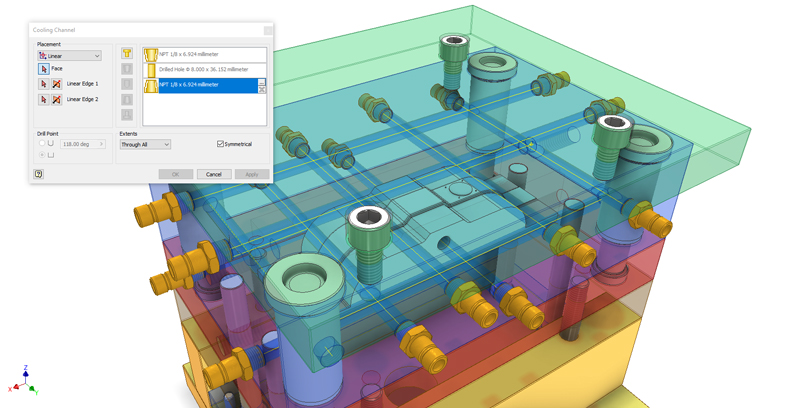
Task: Select the flat drill point radio
Action: (42, 155)
